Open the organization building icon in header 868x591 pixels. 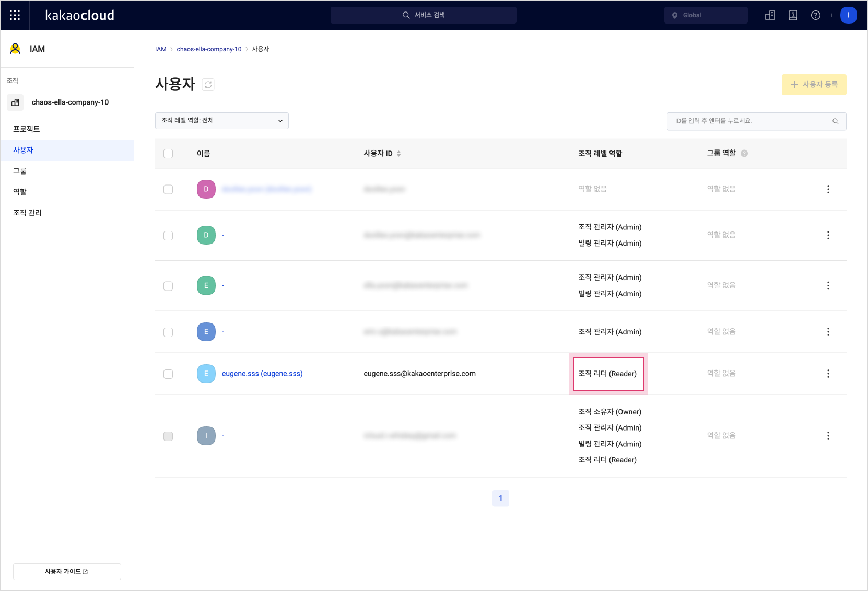pos(770,15)
